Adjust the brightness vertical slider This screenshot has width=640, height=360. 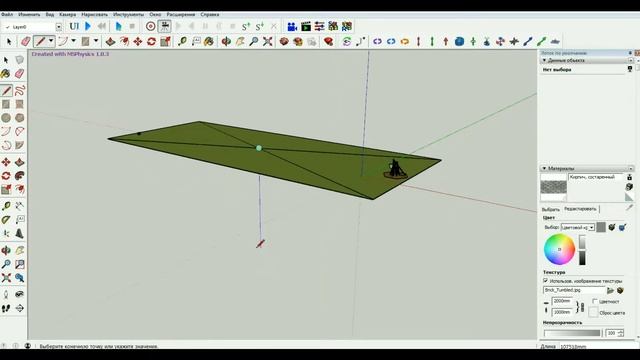(x=582, y=250)
